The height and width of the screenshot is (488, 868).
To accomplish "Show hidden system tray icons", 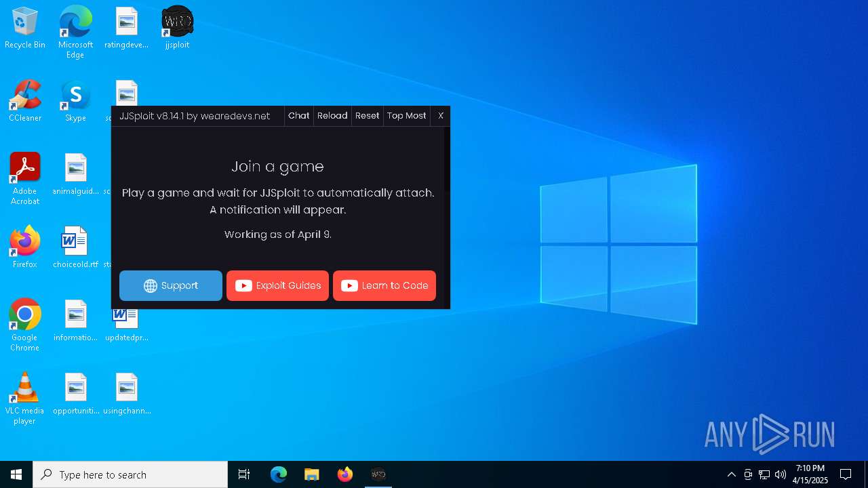I will point(731,474).
